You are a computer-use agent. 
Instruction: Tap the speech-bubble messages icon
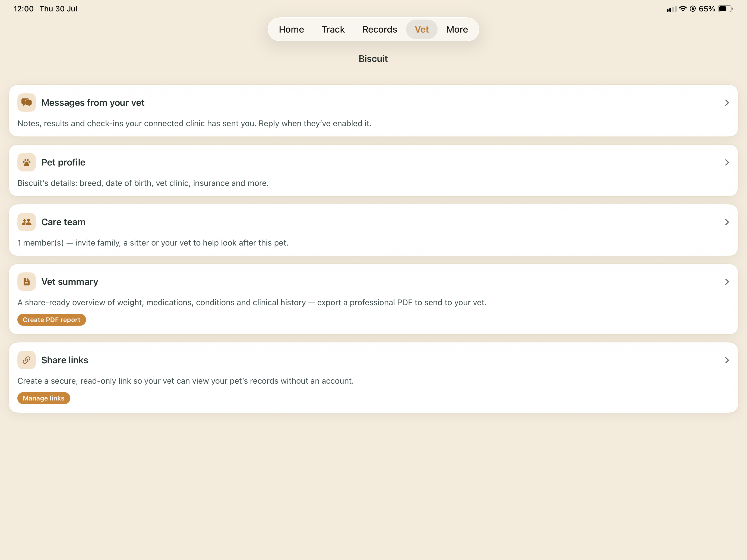pos(27,102)
